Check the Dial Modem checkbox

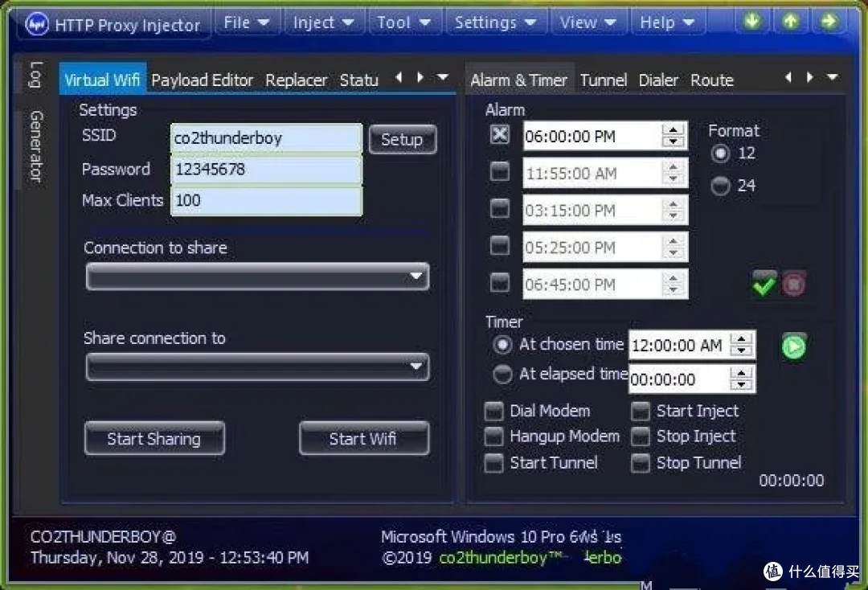(x=493, y=412)
